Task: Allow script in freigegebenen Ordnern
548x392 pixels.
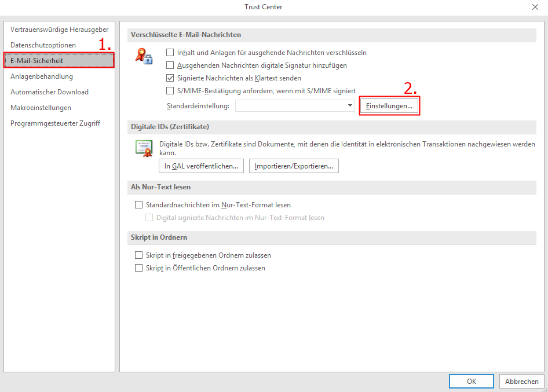Action: 138,255
